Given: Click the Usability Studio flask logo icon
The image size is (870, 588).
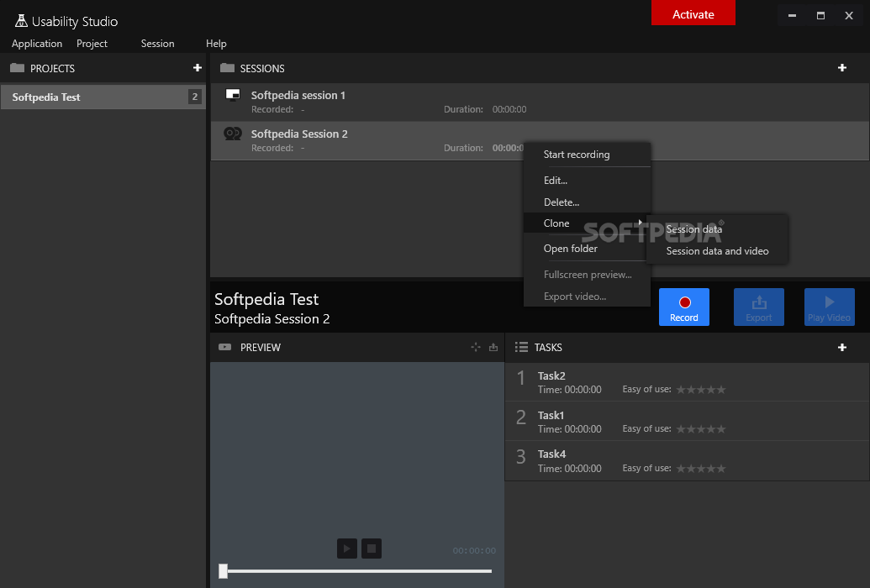Looking at the screenshot, I should tap(21, 20).
